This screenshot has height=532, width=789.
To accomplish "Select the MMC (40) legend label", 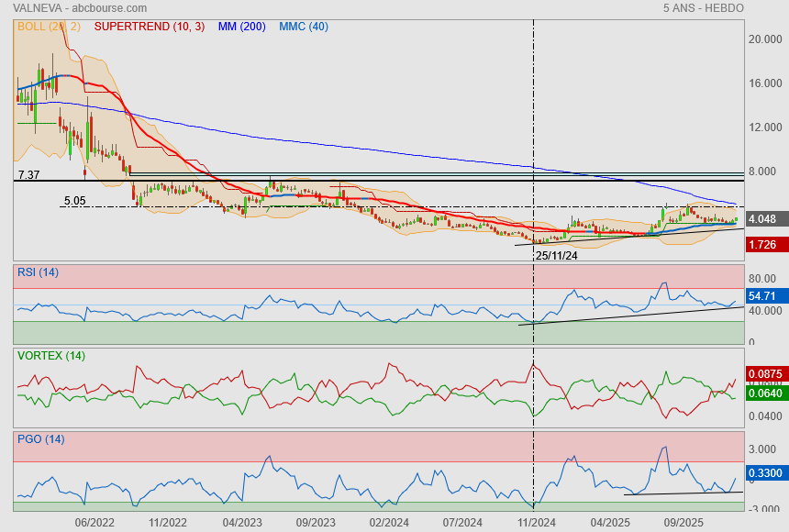I will pyautogui.click(x=303, y=27).
